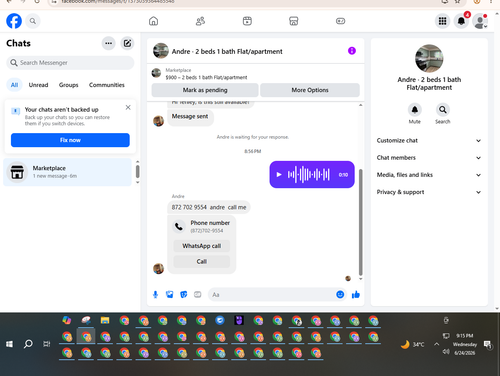This screenshot has width=500, height=376.
Task: Mute conversation with bell icon
Action: coord(415,110)
